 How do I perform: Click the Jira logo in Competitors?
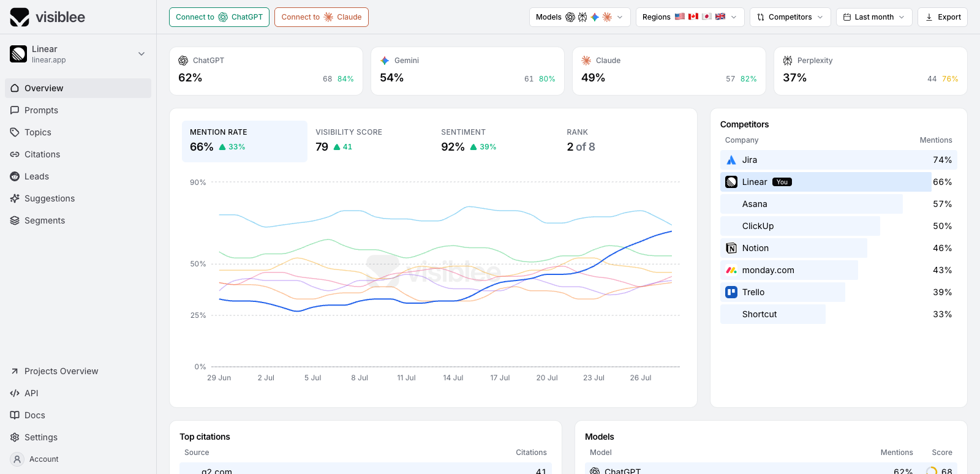click(x=731, y=160)
